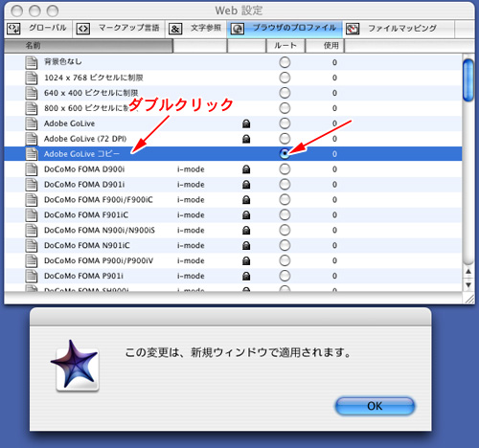This screenshot has width=479, height=448.
Task: Open the ファイルマッピング tab
Action: click(x=399, y=28)
